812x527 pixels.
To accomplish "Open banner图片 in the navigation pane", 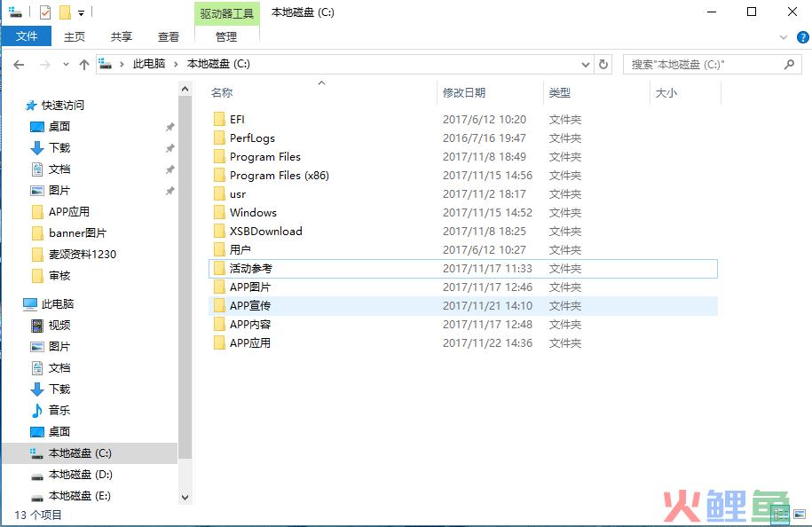I will (77, 233).
